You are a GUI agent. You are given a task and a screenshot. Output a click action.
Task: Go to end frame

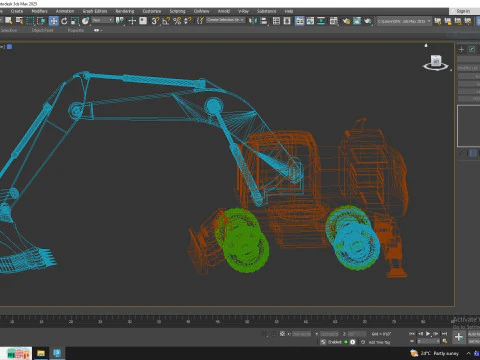coord(444,333)
